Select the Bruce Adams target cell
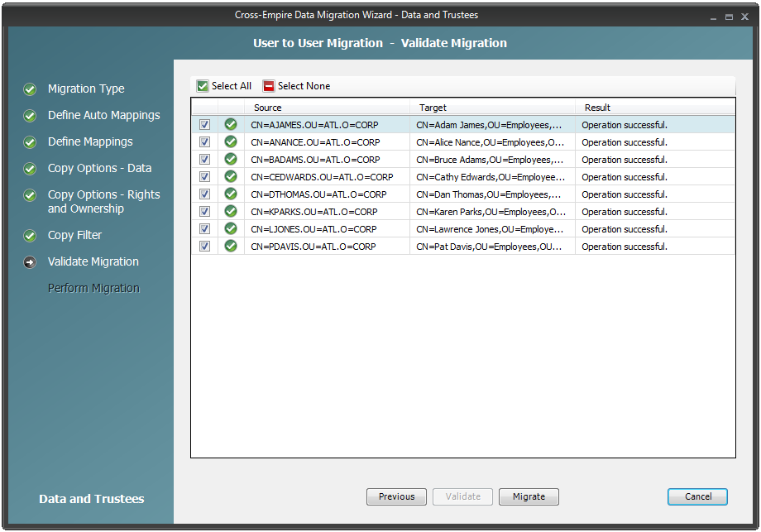 coord(491,160)
